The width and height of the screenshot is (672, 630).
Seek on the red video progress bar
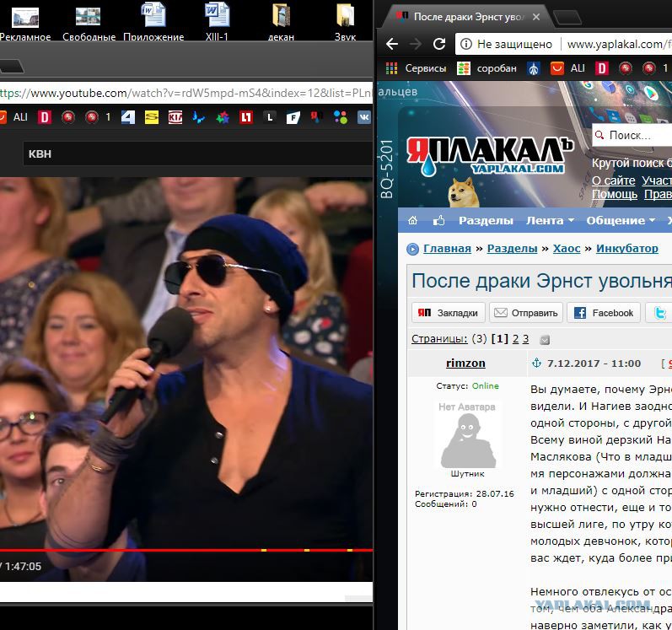(186, 550)
